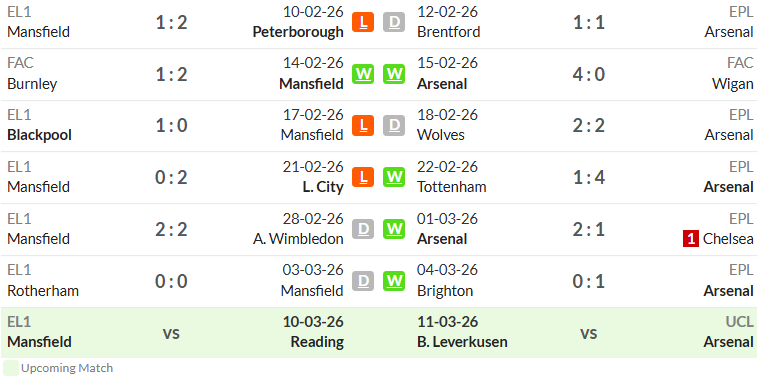
Task: Click the Burnley 1:2 Mansfield score
Action: click(171, 74)
